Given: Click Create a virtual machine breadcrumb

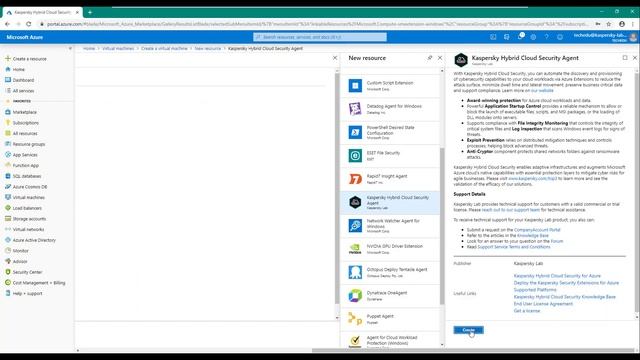Looking at the screenshot, I should (164, 48).
